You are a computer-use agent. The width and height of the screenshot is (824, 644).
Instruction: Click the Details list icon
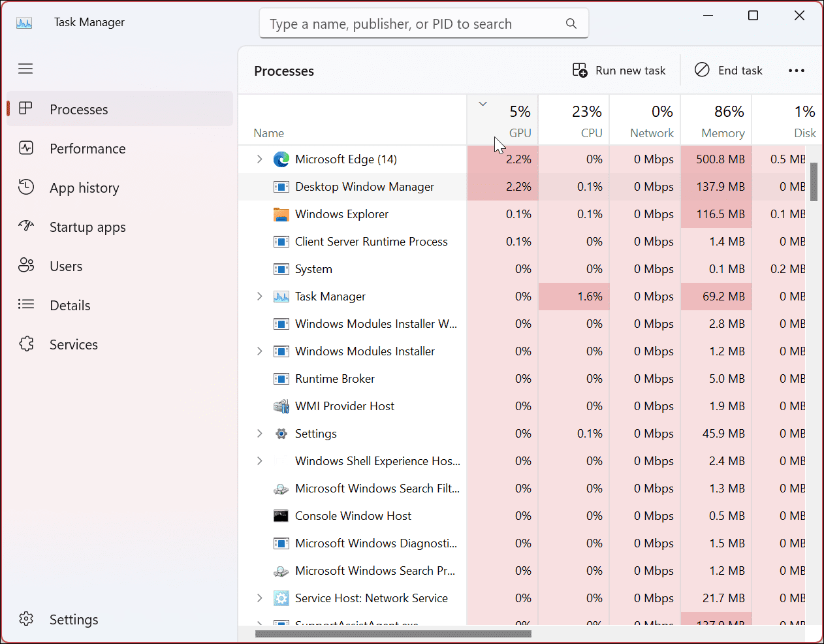point(26,304)
